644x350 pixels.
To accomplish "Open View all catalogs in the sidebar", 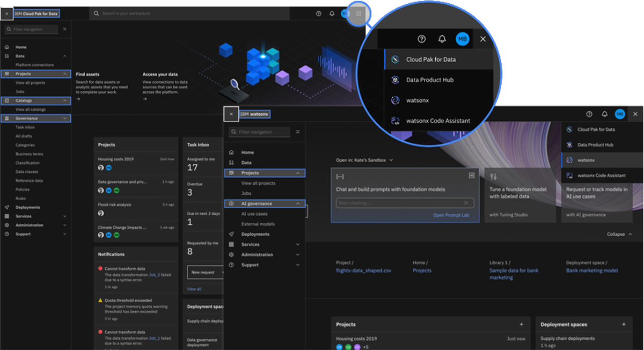I will 31,110.
